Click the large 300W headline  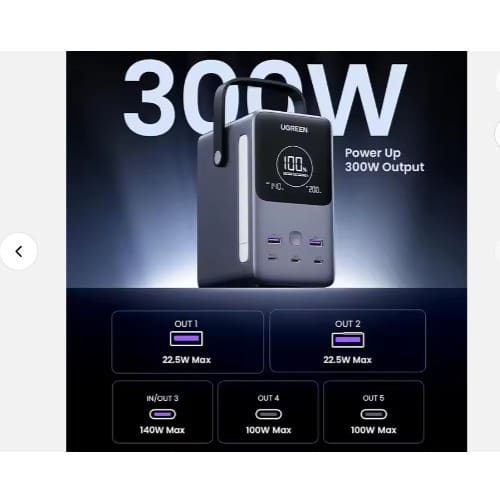click(x=265, y=98)
